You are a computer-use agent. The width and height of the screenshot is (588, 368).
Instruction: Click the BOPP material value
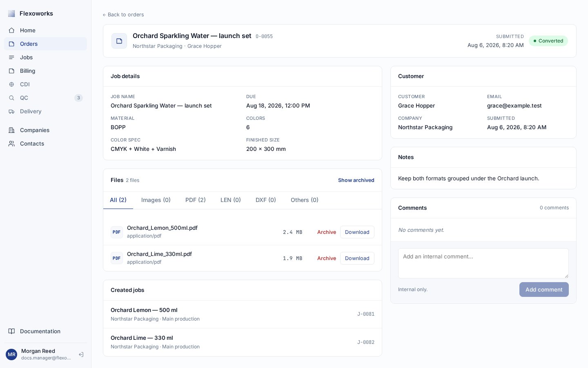[118, 127]
